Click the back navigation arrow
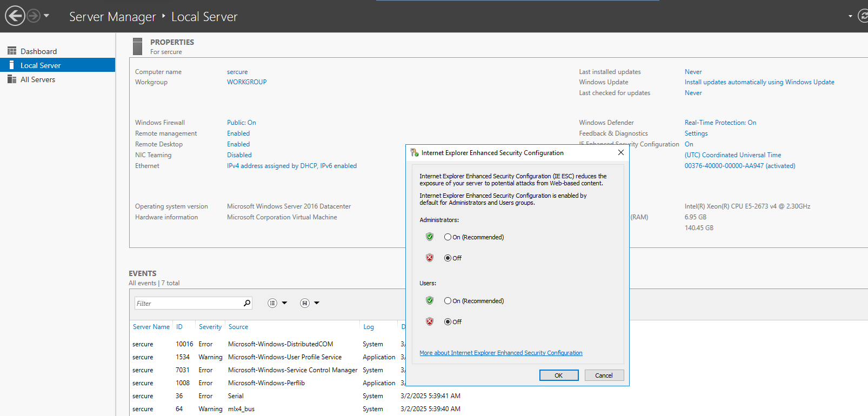Image resolution: width=868 pixels, height=416 pixels. click(x=15, y=16)
